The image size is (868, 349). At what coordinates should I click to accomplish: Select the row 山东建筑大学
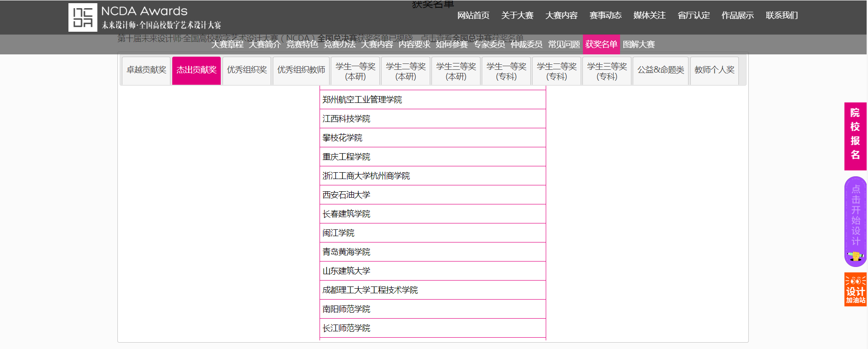[433, 271]
